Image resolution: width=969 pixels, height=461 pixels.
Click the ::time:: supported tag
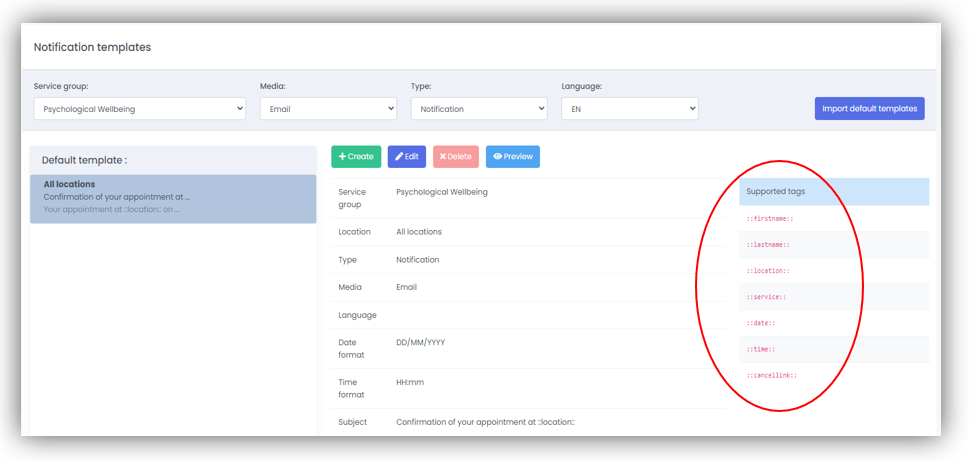pos(761,349)
